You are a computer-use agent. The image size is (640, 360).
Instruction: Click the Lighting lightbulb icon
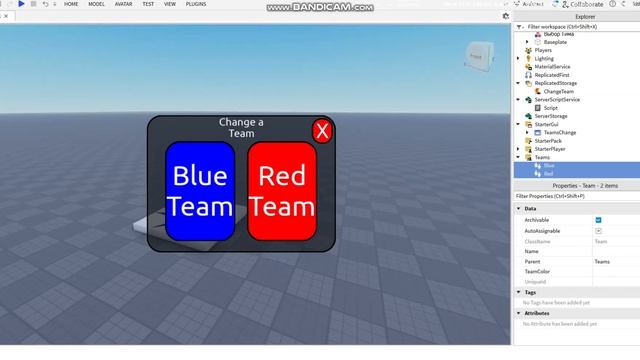coord(528,58)
